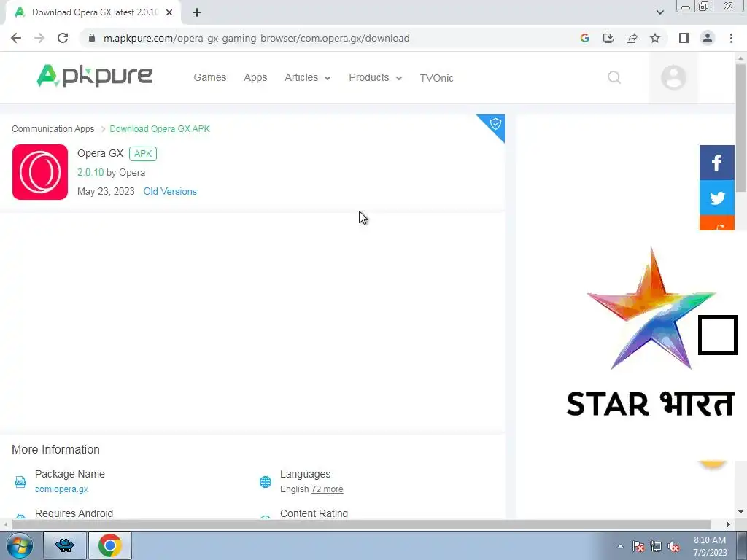The width and height of the screenshot is (747, 560).
Task: Open the Chrome taskbar icon
Action: coord(110,545)
